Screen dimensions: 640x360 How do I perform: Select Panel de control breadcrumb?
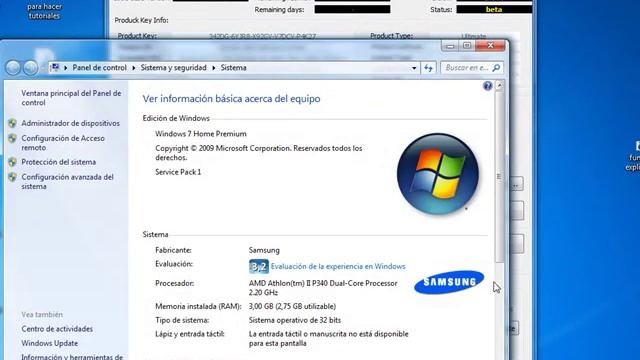(100, 68)
